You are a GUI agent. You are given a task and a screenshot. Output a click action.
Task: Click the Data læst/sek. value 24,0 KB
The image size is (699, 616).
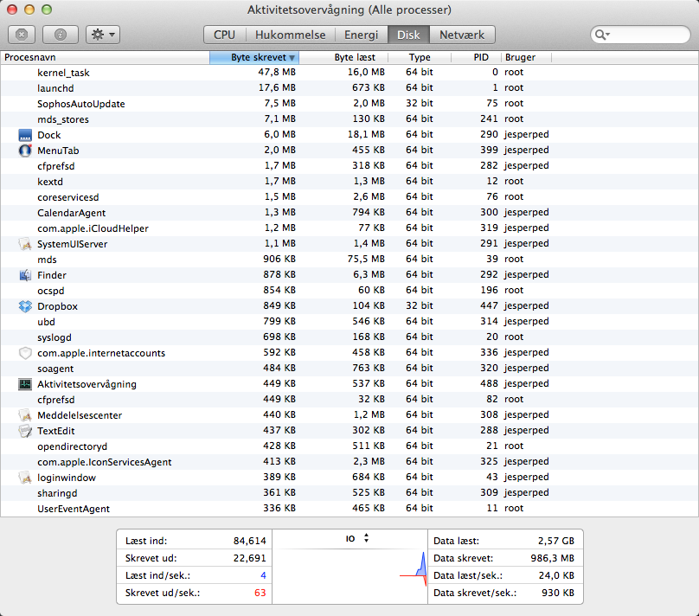[x=556, y=575]
